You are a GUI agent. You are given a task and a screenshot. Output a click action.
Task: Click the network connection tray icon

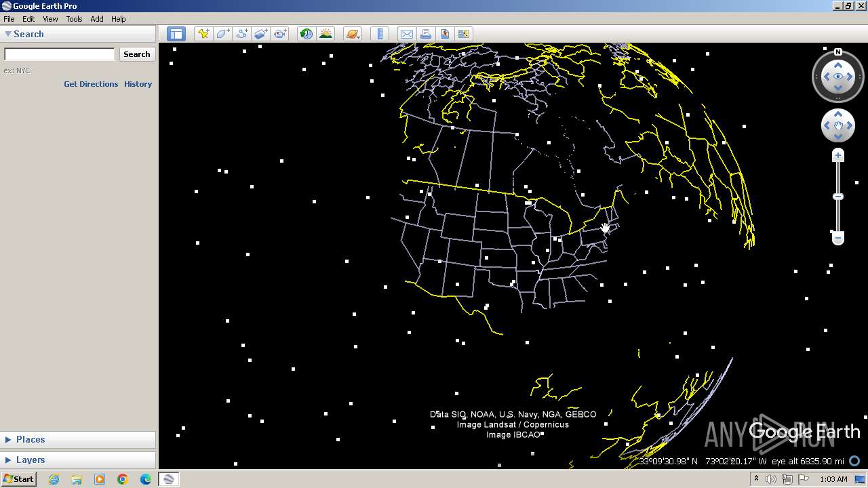787,479
